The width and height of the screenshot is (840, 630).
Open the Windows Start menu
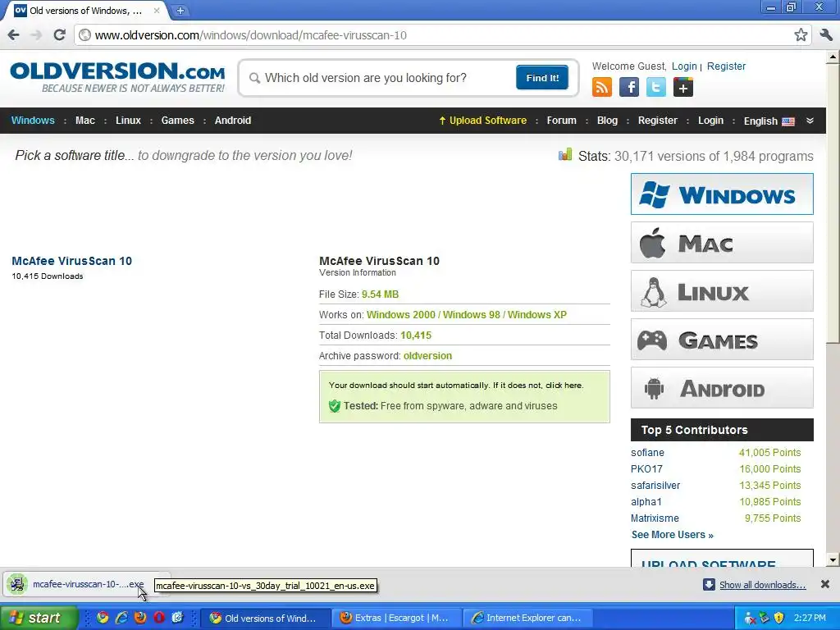coord(39,618)
